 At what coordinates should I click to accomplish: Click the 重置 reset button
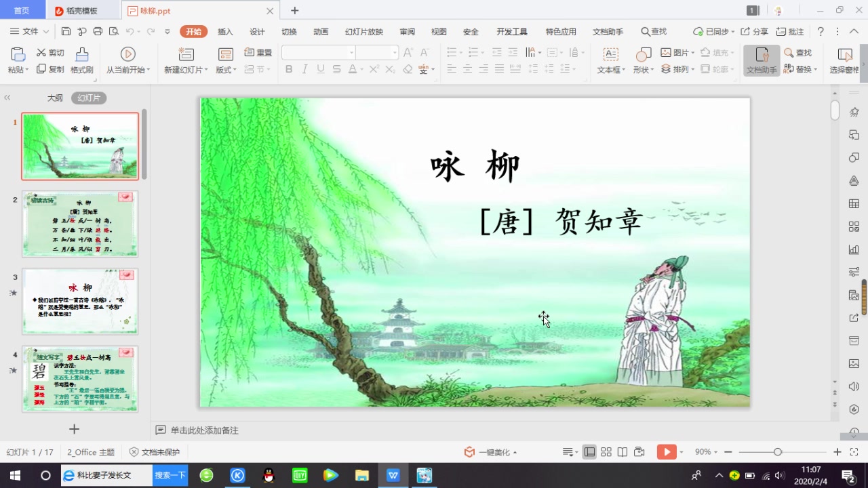pos(258,52)
